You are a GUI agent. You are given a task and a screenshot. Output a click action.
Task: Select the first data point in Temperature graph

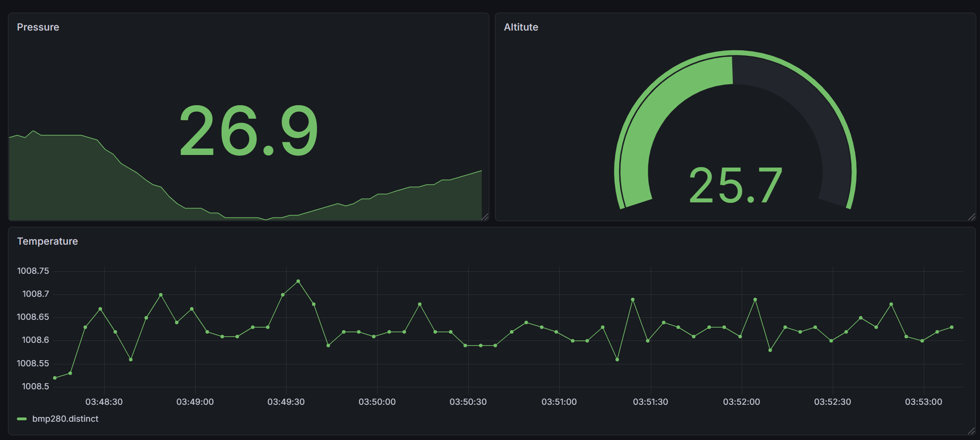click(55, 378)
